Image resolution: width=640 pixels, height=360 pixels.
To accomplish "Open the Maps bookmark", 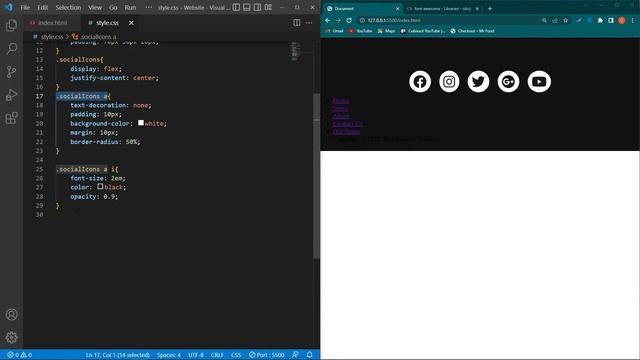I will (387, 31).
